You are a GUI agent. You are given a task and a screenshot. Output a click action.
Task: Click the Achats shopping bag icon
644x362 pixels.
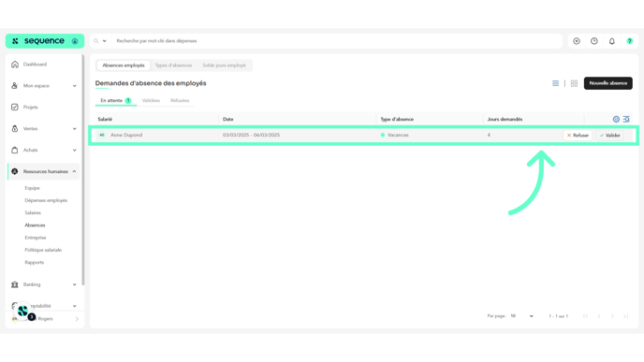click(15, 150)
